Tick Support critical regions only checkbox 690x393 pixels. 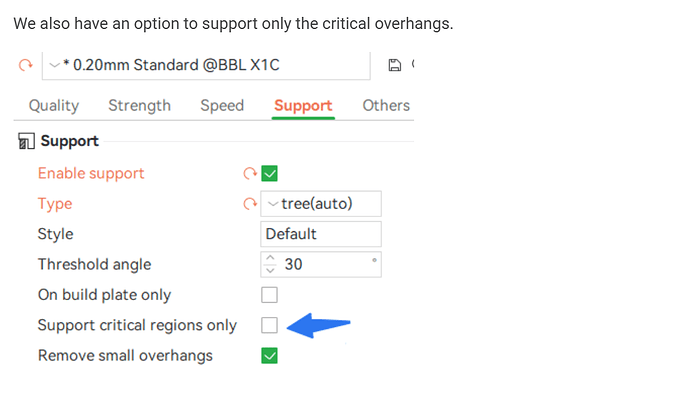point(269,325)
